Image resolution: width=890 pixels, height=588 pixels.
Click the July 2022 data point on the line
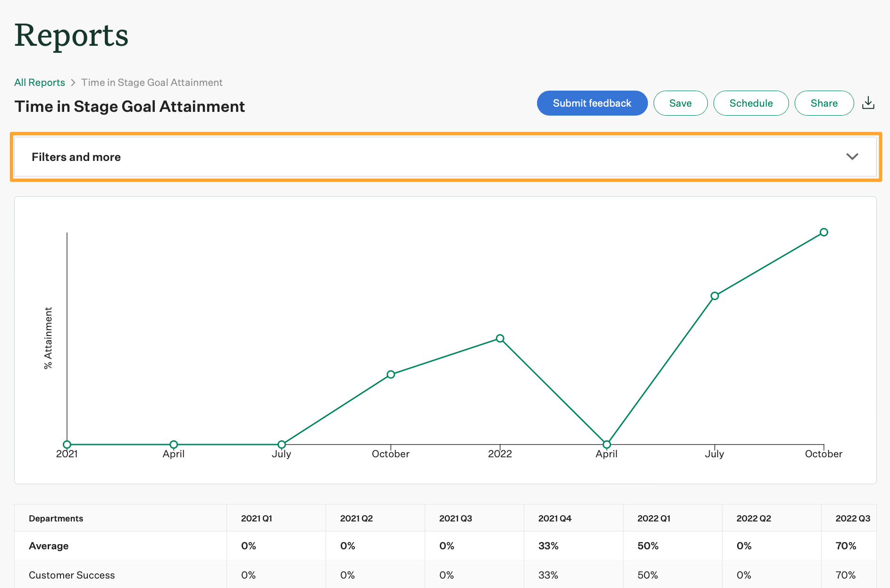714,295
